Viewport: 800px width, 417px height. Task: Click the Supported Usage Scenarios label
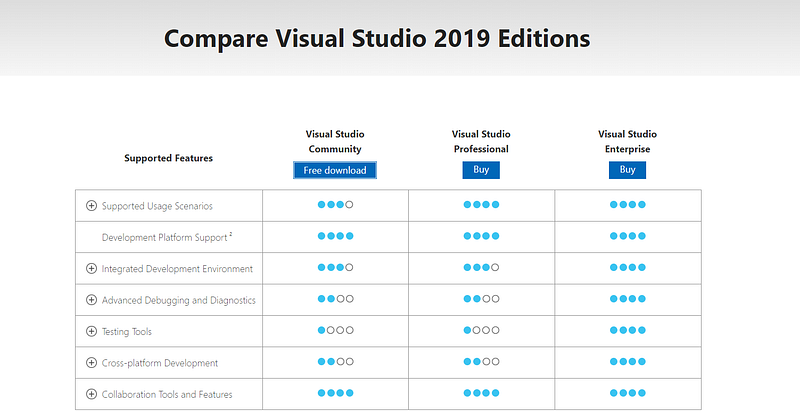[x=157, y=206]
